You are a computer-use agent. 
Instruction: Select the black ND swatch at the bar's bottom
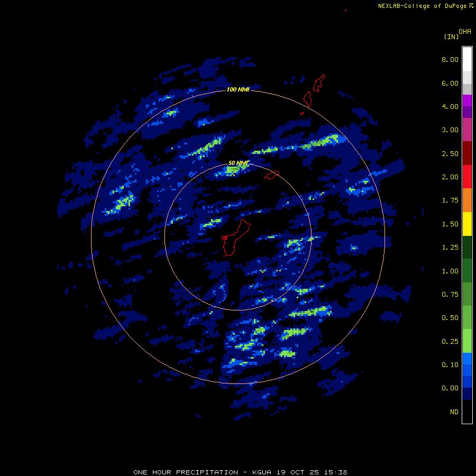coord(467,411)
